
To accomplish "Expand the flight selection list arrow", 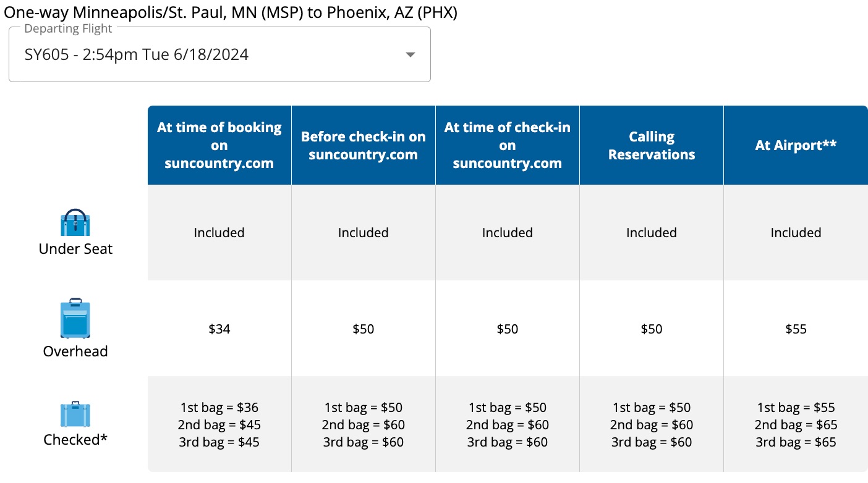I will click(x=409, y=54).
